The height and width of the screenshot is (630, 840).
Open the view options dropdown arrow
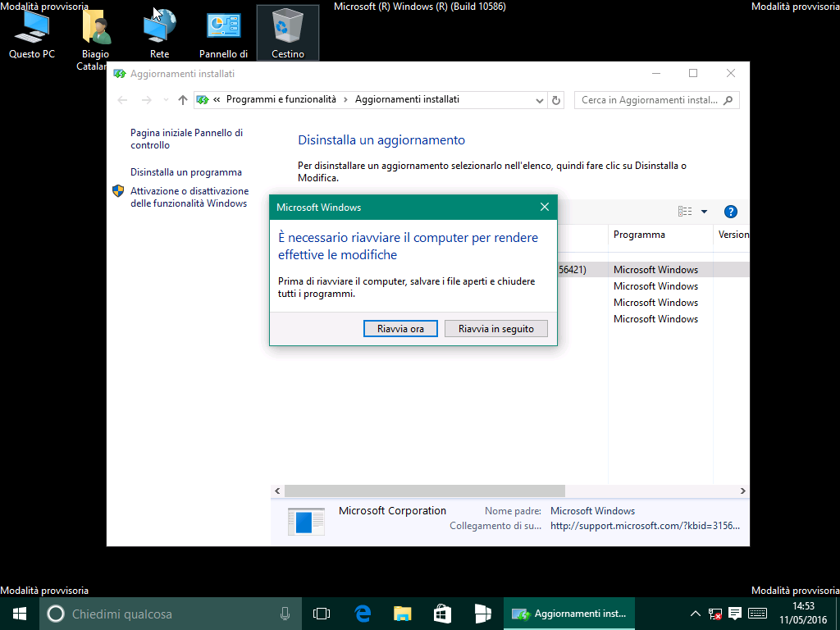coord(704,212)
